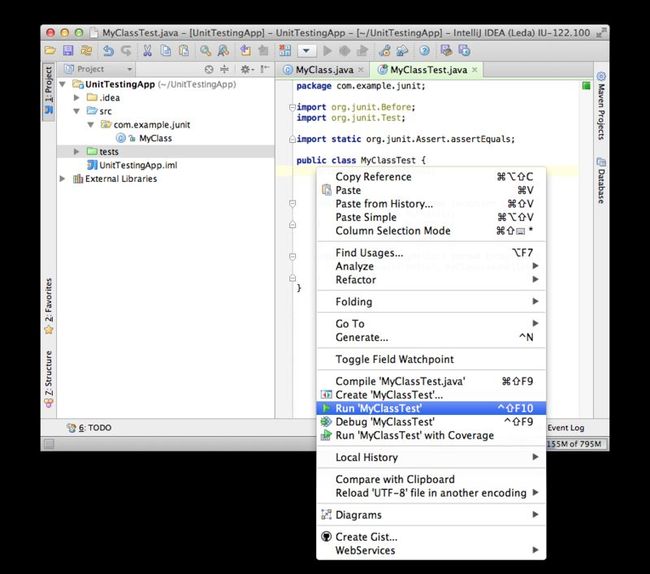Choose Copy Reference from context menu
650x574 pixels.
[431, 177]
